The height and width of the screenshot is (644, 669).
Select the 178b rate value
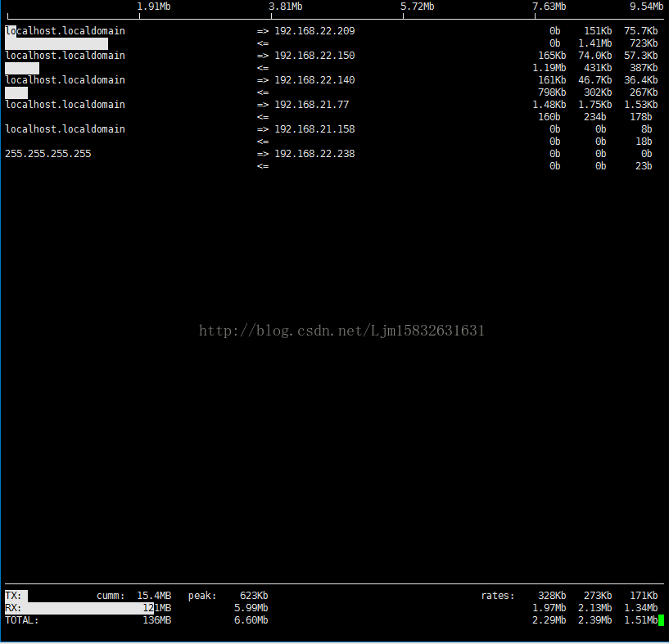[x=641, y=117]
